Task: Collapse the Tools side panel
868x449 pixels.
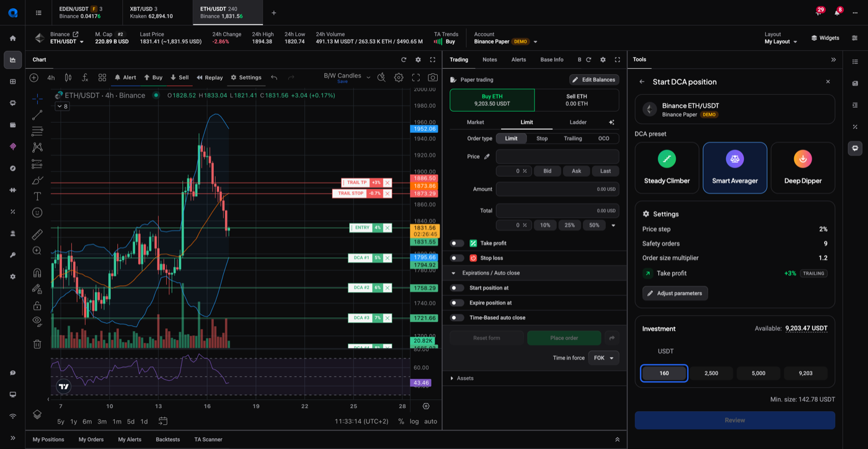Action: click(x=833, y=60)
